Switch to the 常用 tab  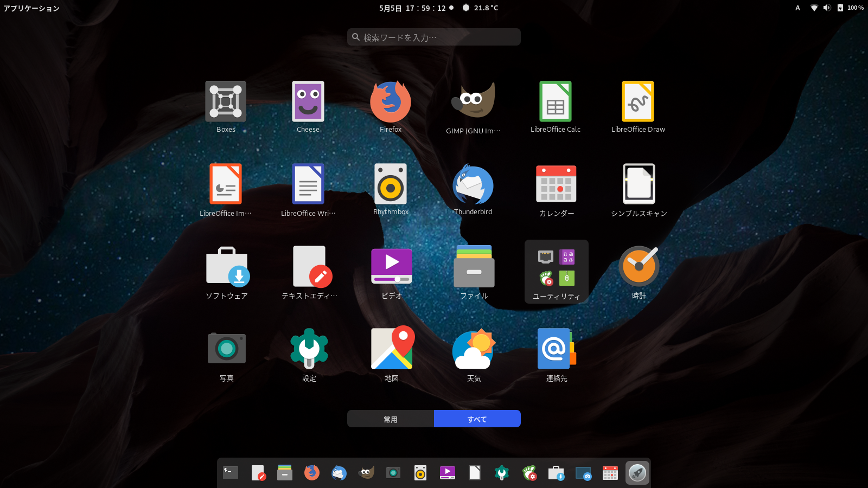390,419
